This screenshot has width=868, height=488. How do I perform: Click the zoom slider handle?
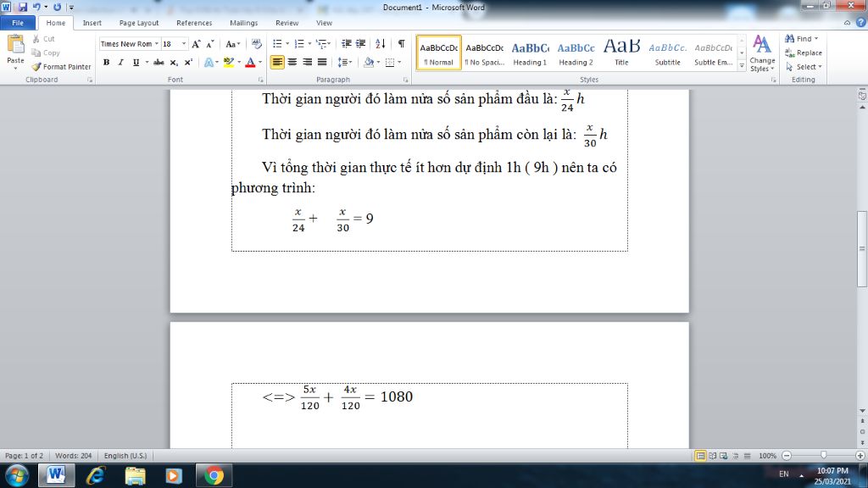point(823,455)
